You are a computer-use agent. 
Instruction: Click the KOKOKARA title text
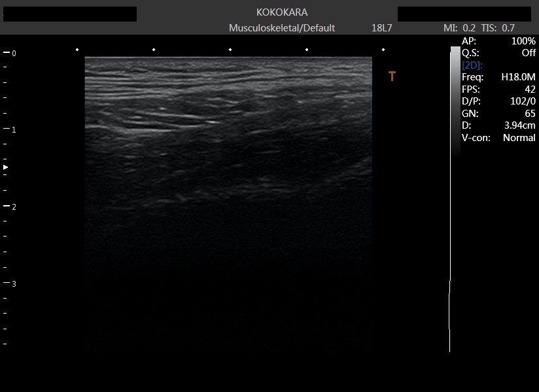tap(282, 12)
